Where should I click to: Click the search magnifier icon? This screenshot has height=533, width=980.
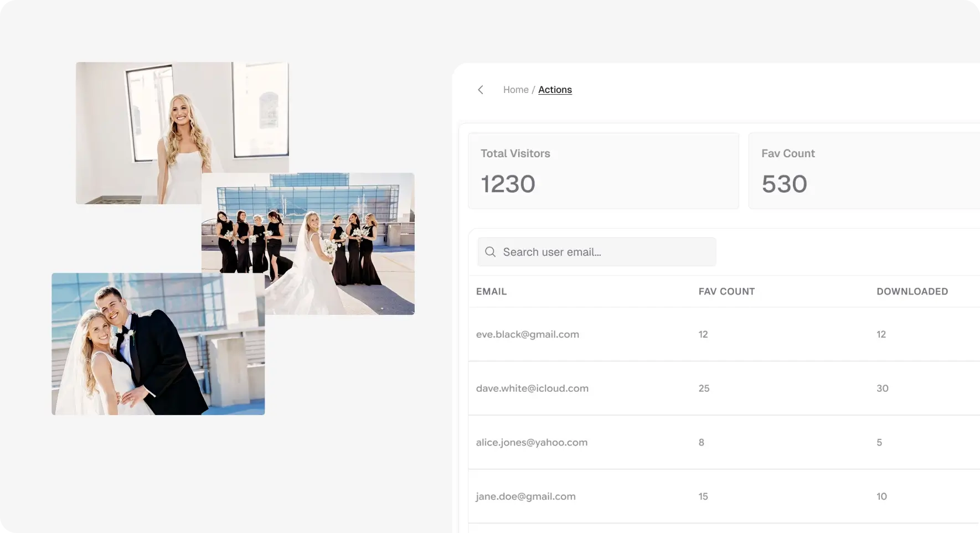click(490, 252)
